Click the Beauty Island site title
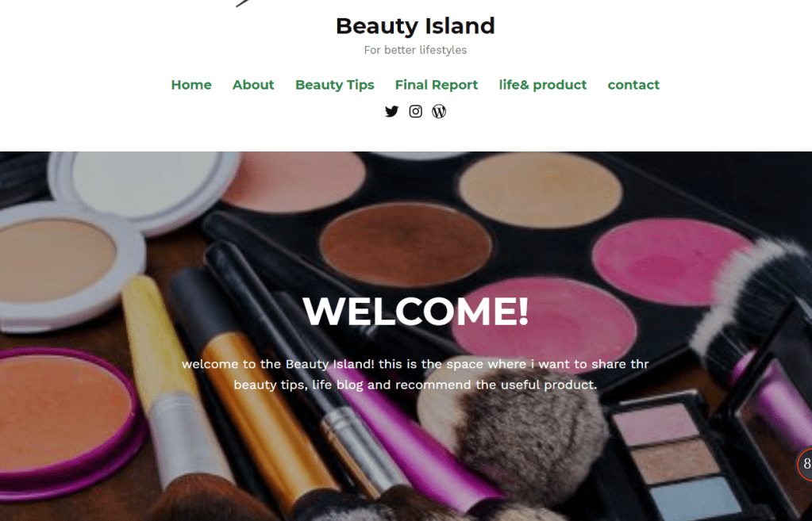The height and width of the screenshot is (521, 812). click(415, 26)
